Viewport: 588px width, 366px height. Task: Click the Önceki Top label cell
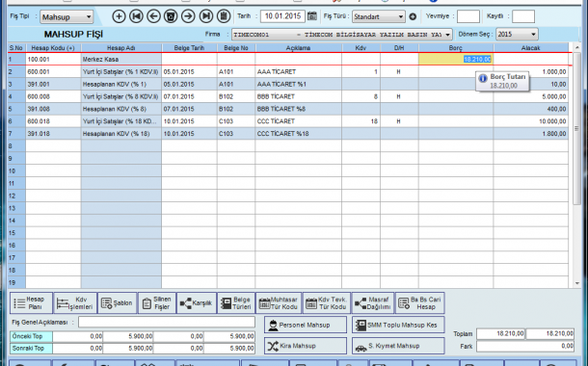31,336
